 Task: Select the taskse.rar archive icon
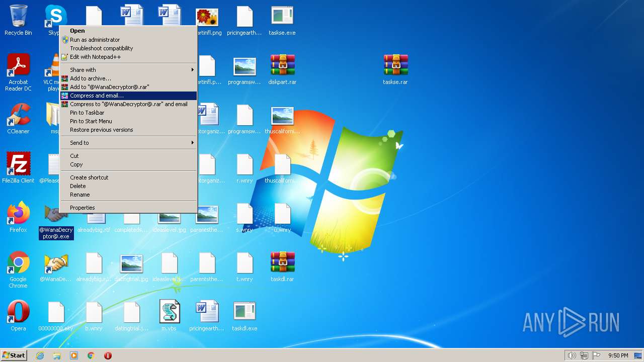pyautogui.click(x=395, y=69)
